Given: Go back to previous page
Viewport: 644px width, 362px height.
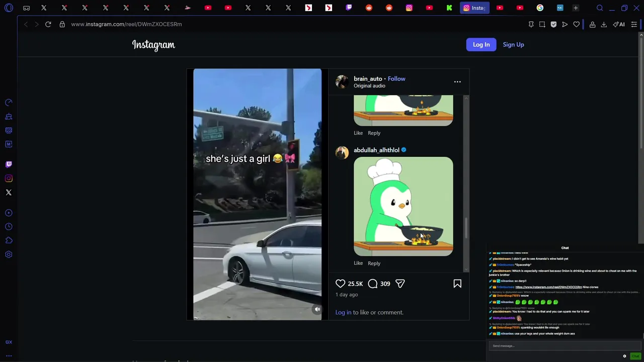Looking at the screenshot, I should tap(26, 24).
